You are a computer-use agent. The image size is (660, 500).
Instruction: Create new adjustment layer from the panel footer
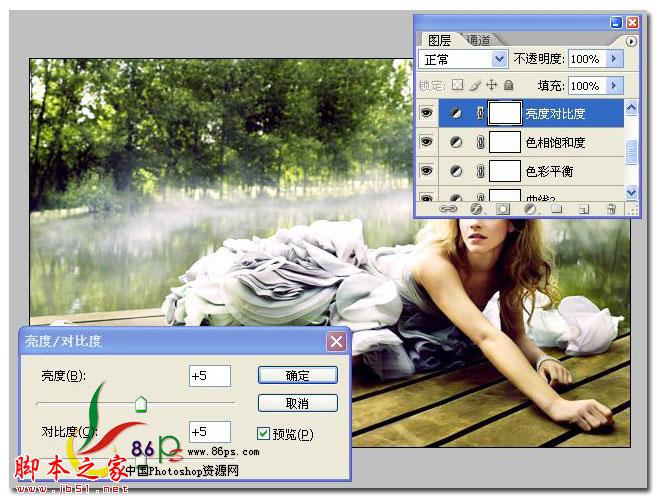[x=530, y=209]
